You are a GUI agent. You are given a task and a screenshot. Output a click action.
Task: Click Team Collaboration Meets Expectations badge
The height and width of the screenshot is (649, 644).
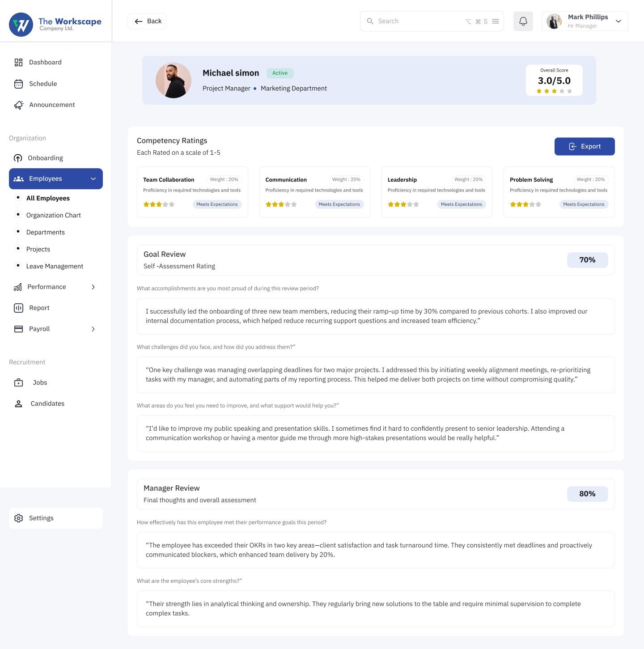[217, 204]
